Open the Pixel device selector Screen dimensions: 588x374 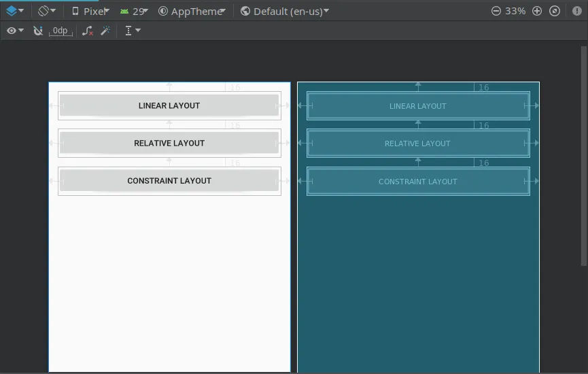90,12
